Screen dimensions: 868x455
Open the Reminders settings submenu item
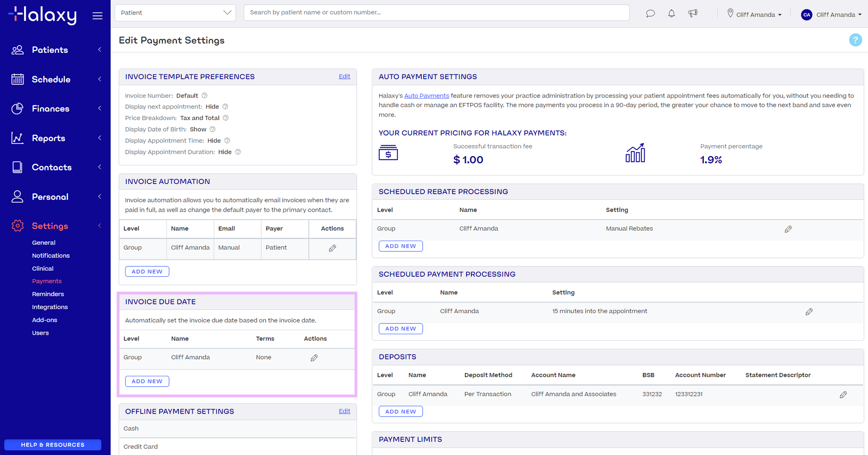pyautogui.click(x=48, y=294)
